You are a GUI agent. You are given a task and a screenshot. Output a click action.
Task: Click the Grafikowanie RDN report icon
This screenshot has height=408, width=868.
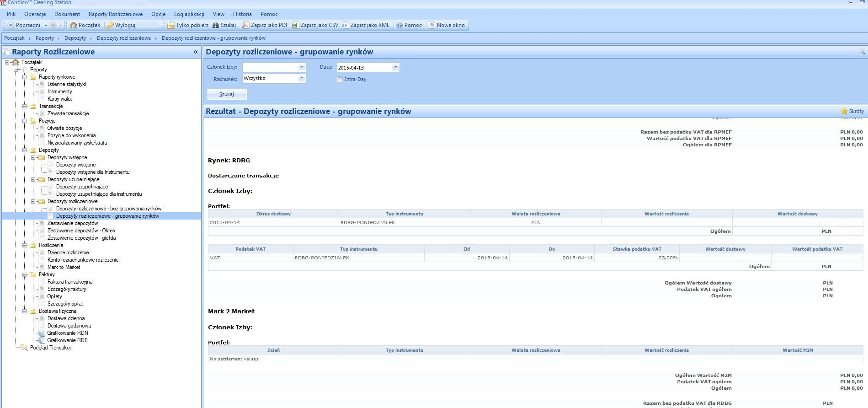[42, 333]
